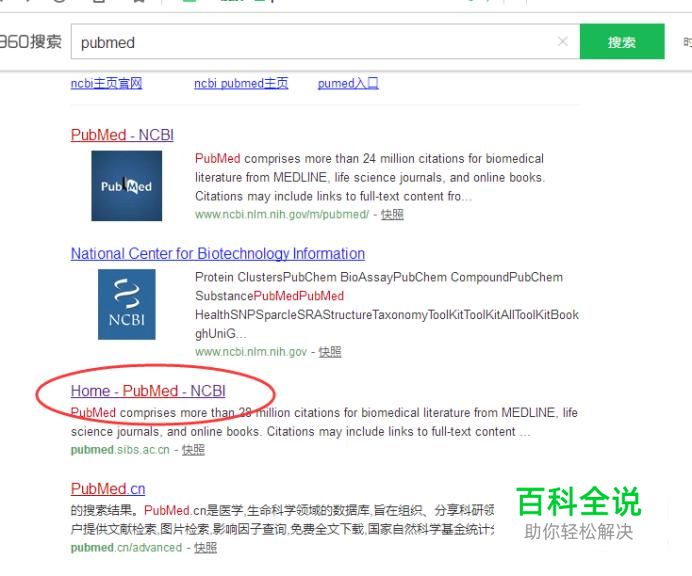Click the green 搜索 search button
The height and width of the screenshot is (576, 692).
[622, 41]
